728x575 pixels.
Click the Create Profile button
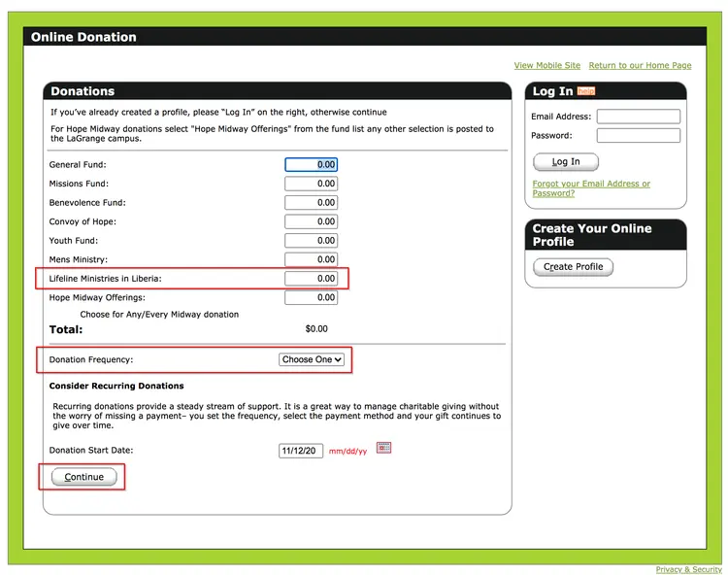574,267
